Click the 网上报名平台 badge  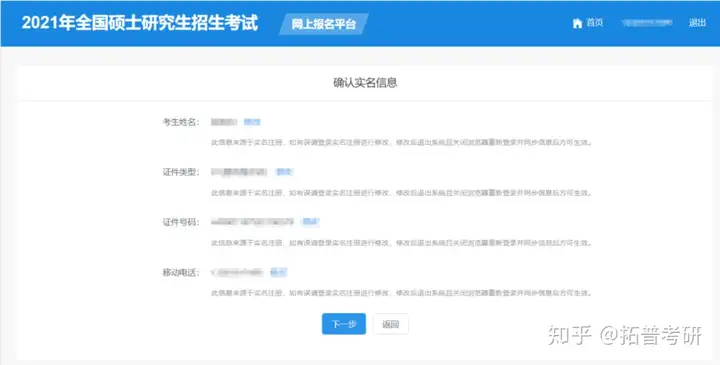tap(324, 24)
